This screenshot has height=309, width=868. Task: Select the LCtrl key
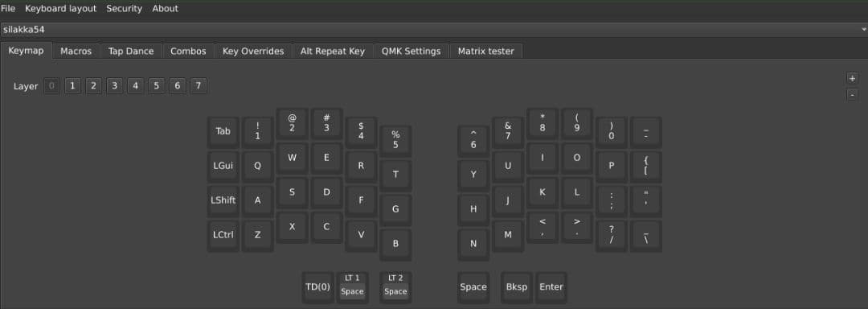tap(223, 235)
